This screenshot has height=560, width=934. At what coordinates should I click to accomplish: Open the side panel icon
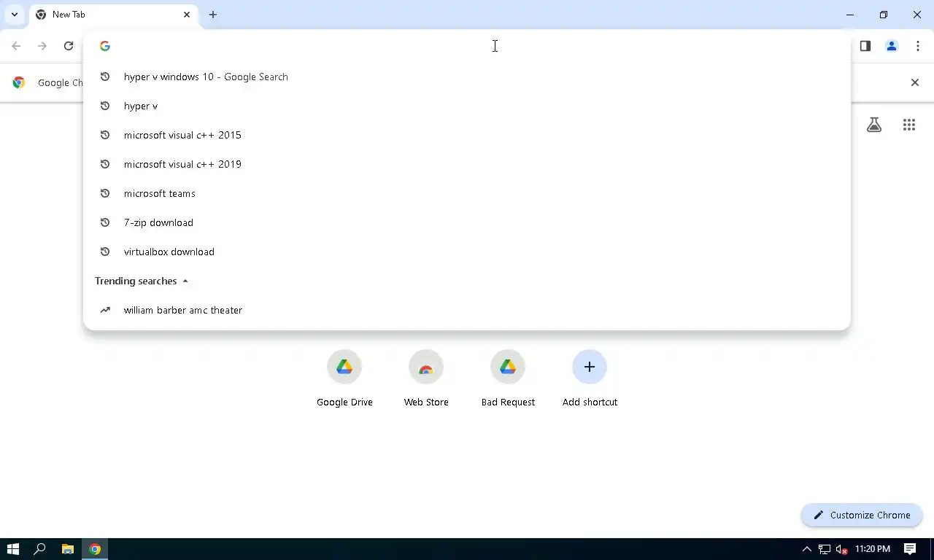[x=865, y=46]
